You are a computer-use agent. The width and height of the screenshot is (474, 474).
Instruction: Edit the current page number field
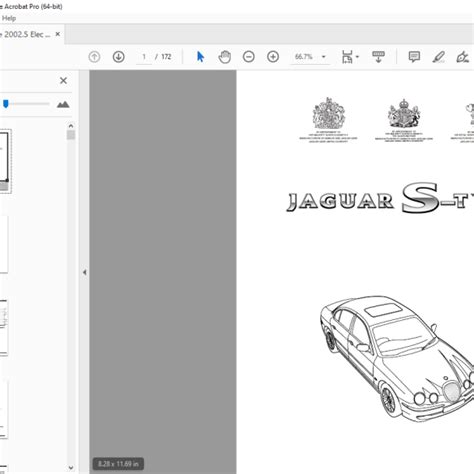[x=144, y=57]
